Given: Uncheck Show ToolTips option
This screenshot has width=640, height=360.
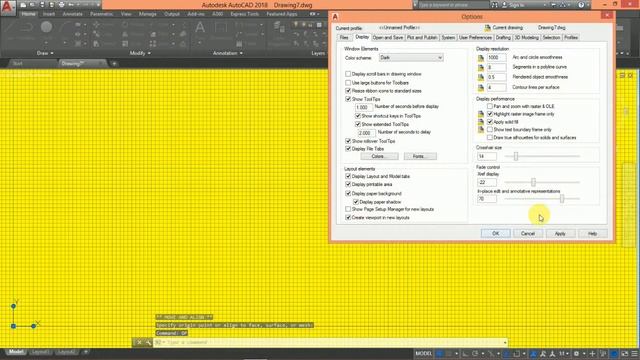Looking at the screenshot, I should (348, 99).
